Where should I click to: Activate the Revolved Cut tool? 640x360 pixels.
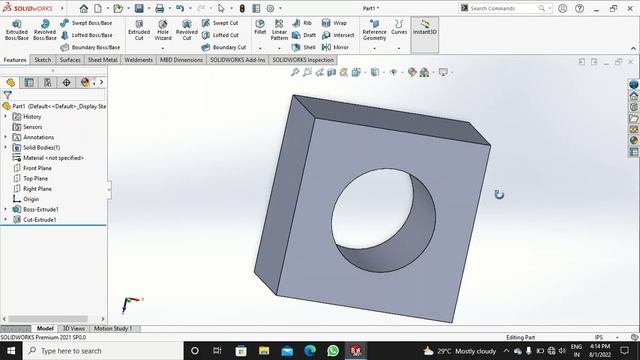pos(187,30)
